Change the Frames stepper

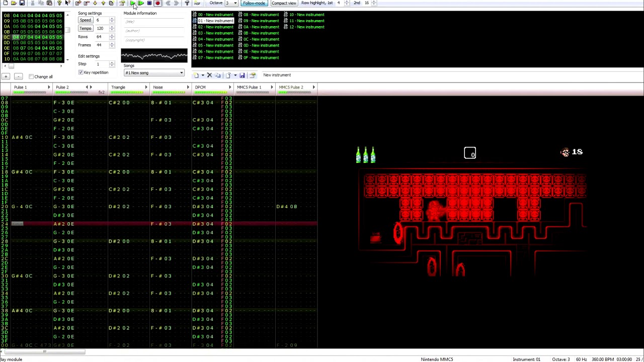point(112,45)
